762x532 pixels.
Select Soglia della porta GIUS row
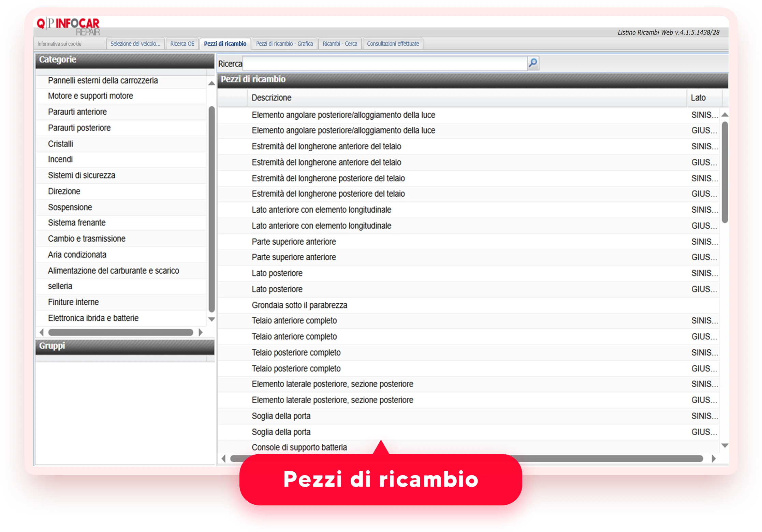click(468, 432)
